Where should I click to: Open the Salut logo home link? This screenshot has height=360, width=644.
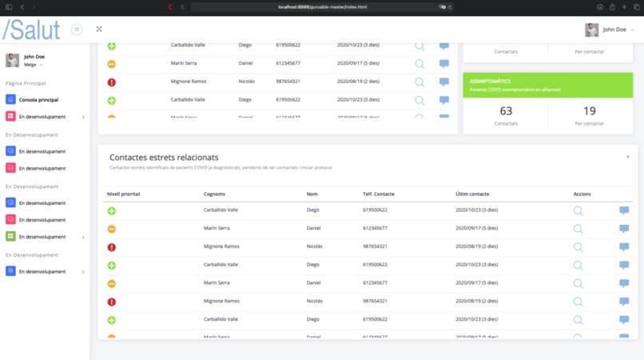pos(32,30)
